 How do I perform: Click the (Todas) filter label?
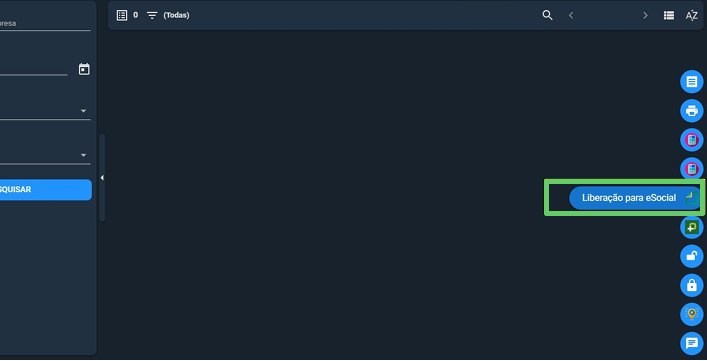pyautogui.click(x=176, y=15)
